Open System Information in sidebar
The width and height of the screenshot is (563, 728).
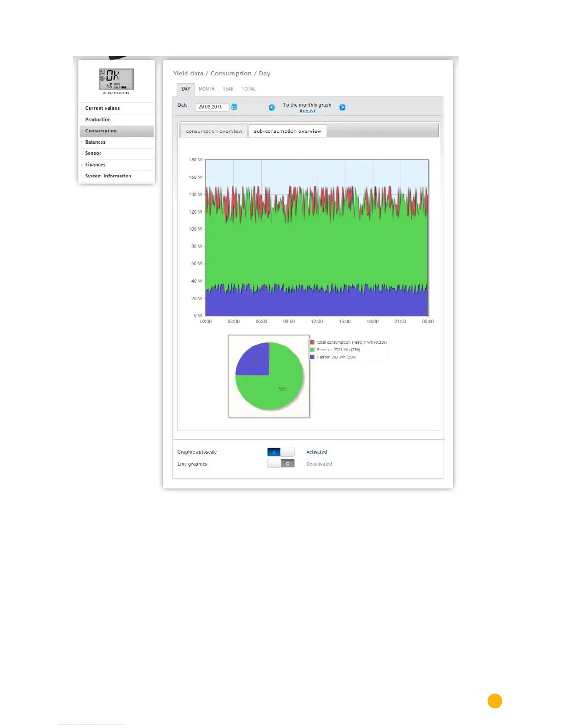coord(116,176)
